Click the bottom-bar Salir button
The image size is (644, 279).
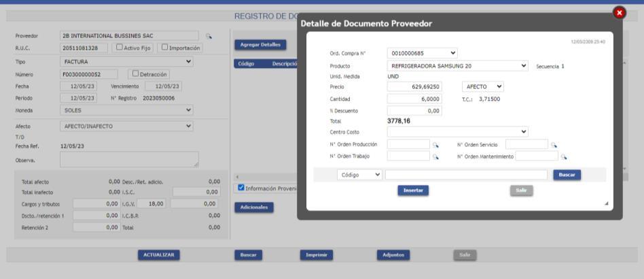tap(465, 255)
